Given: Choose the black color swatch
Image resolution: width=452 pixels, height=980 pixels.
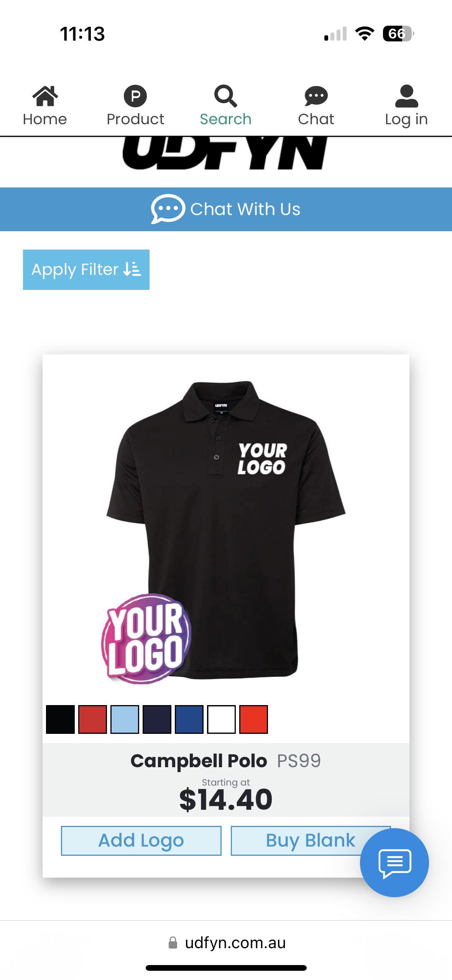Looking at the screenshot, I should click(x=60, y=719).
